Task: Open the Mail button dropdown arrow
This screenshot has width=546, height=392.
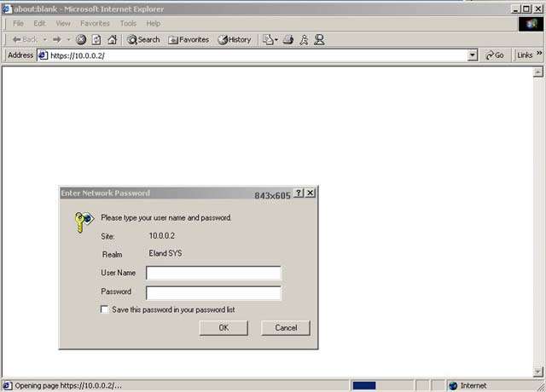Action: pyautogui.click(x=276, y=40)
